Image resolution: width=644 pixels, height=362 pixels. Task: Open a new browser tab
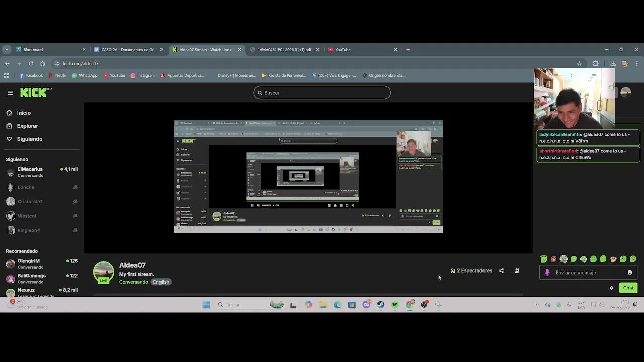pos(408,49)
